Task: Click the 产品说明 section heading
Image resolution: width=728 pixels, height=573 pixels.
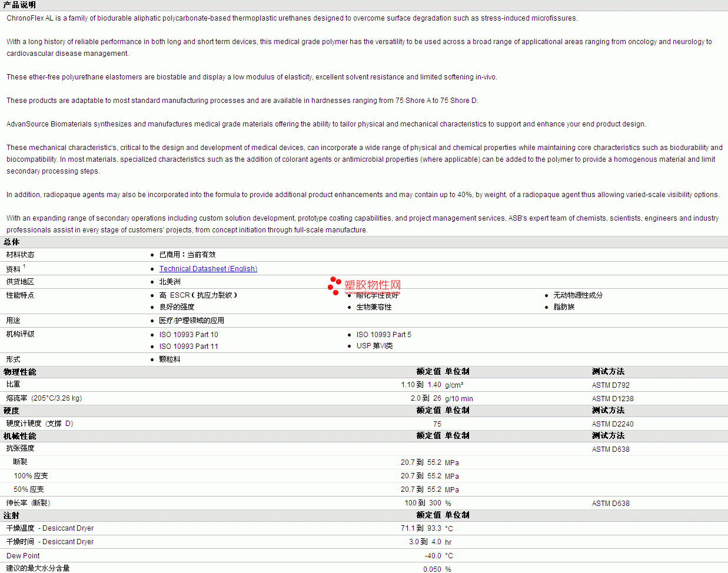Action: [19, 5]
